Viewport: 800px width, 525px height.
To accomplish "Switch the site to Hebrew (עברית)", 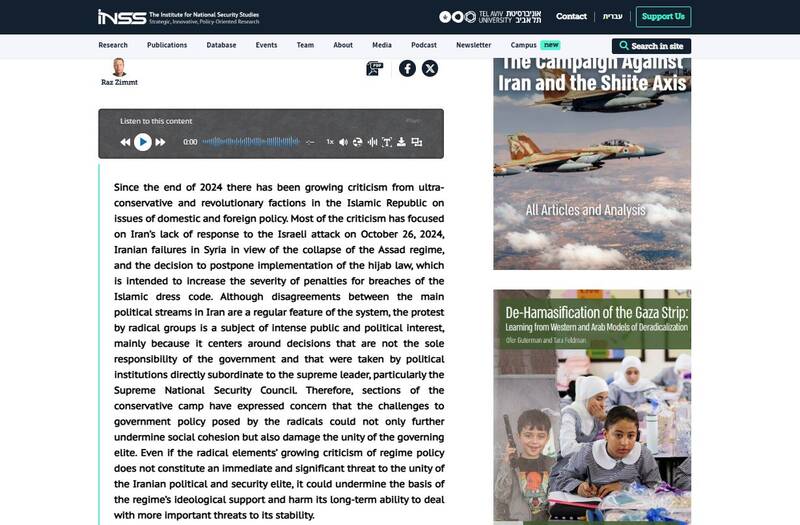I will point(612,16).
